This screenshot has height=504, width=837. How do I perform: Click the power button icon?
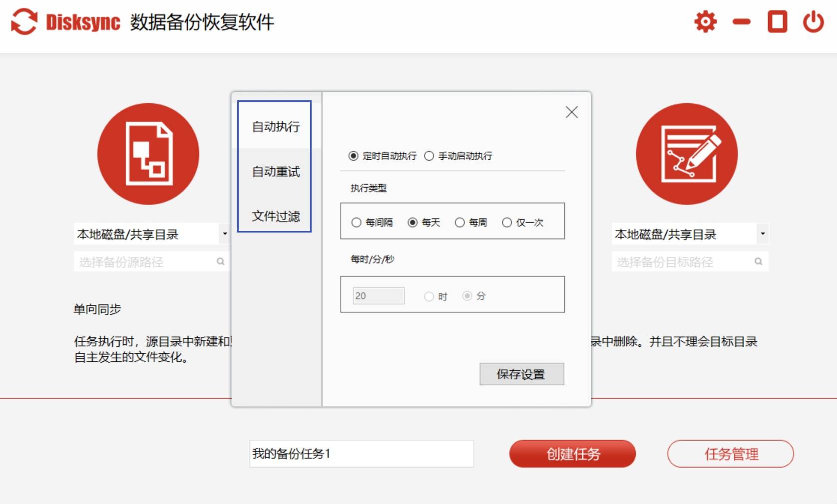[813, 21]
